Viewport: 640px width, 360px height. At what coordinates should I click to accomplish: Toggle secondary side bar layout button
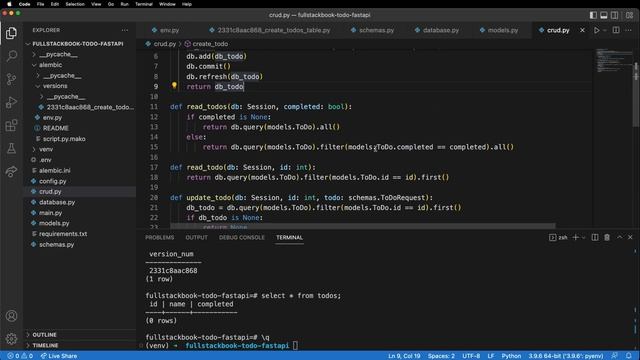614,15
